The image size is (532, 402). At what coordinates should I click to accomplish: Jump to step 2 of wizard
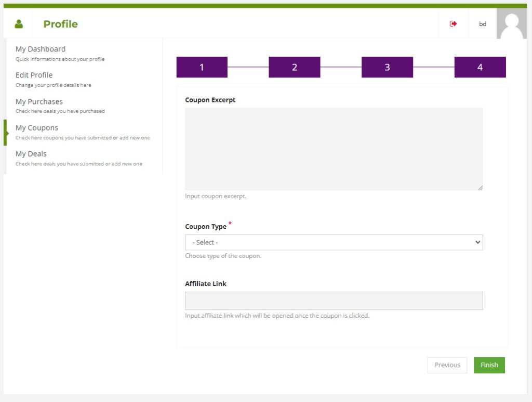tap(294, 67)
